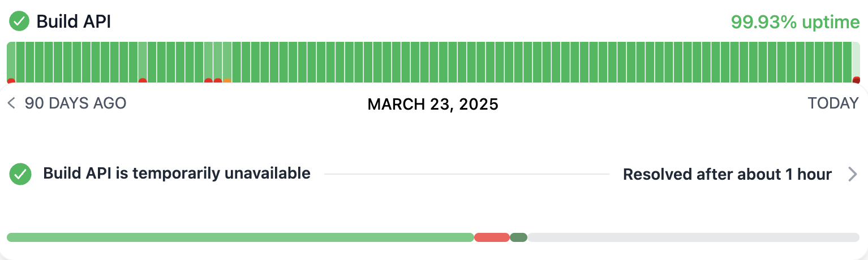The width and height of the screenshot is (868, 260).
Task: Click the 99.93% uptime label
Action: coord(795,22)
